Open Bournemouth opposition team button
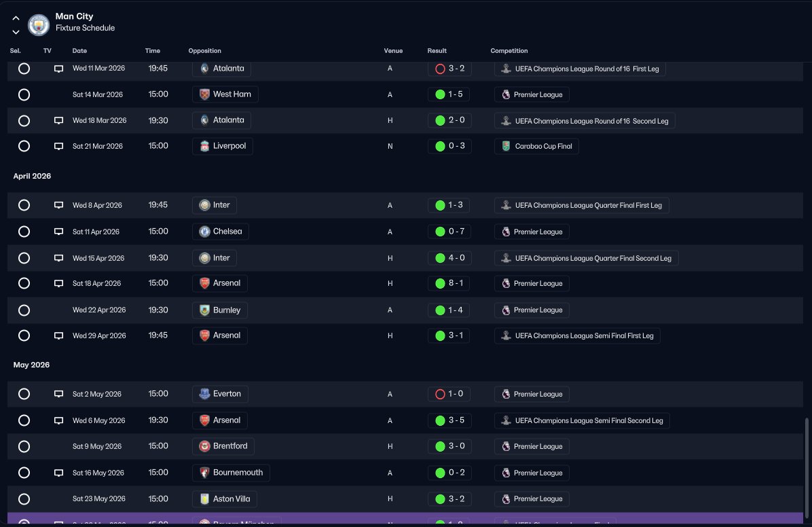Viewport: 812px width, 527px height. [231, 473]
